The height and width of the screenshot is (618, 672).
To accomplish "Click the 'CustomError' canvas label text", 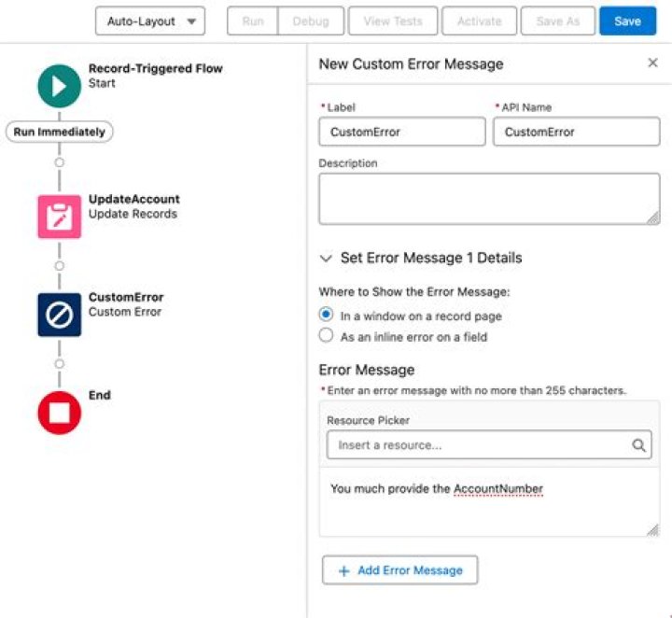I will 126,297.
